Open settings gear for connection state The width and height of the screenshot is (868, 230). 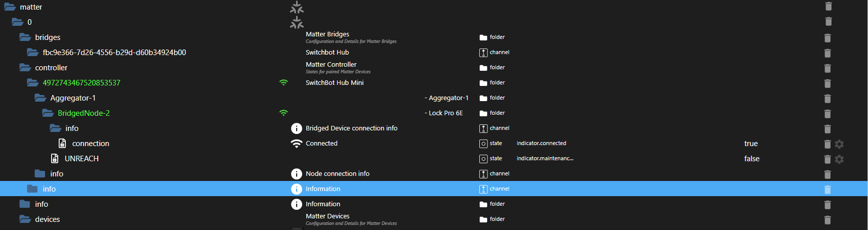839,144
